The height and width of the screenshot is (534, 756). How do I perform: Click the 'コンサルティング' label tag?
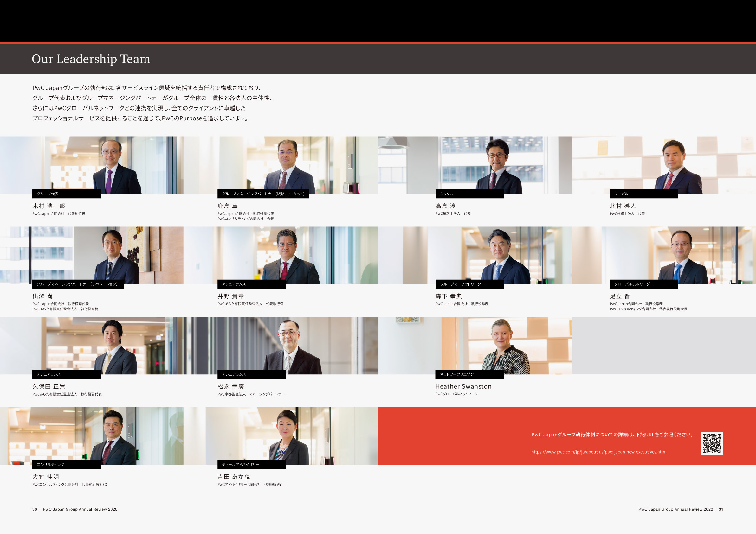coord(67,464)
